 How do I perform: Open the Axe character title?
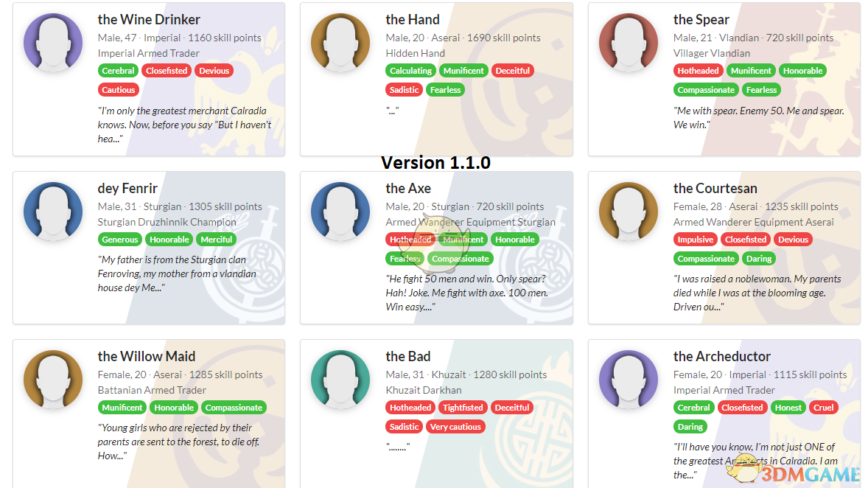pos(408,188)
